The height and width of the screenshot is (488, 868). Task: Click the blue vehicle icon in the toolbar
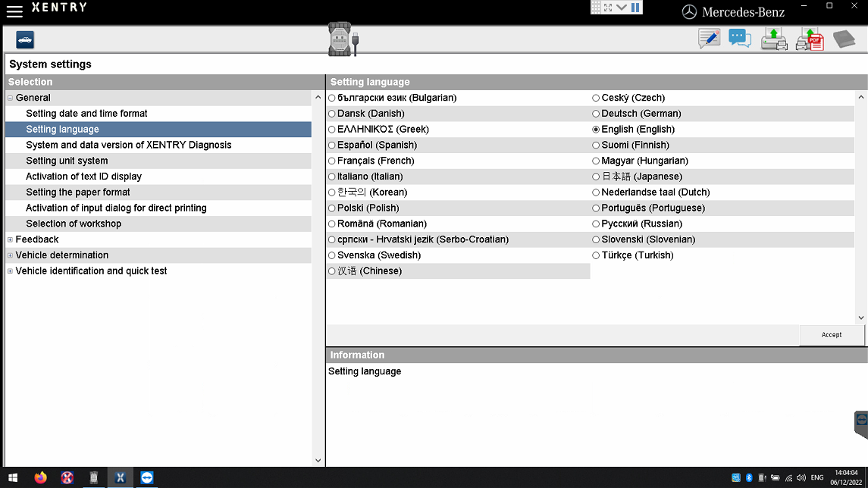pyautogui.click(x=25, y=40)
